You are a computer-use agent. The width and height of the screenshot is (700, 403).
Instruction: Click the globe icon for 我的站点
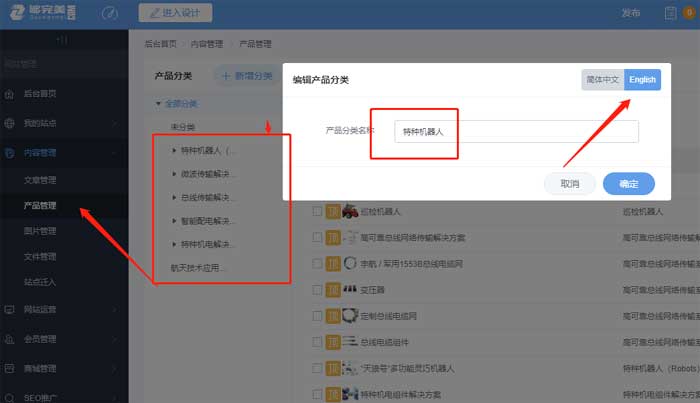click(x=10, y=123)
